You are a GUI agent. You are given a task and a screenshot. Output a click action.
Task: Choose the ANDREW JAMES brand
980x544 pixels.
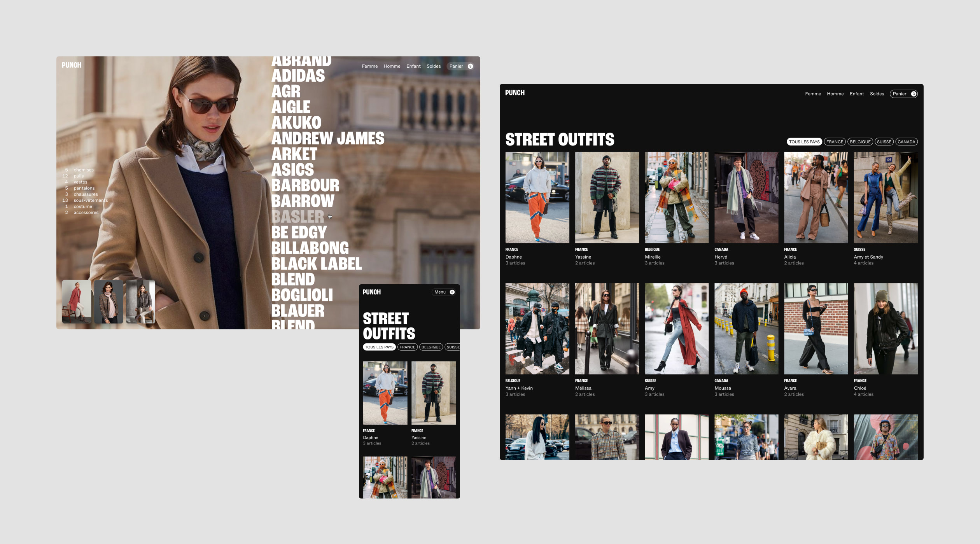(327, 138)
